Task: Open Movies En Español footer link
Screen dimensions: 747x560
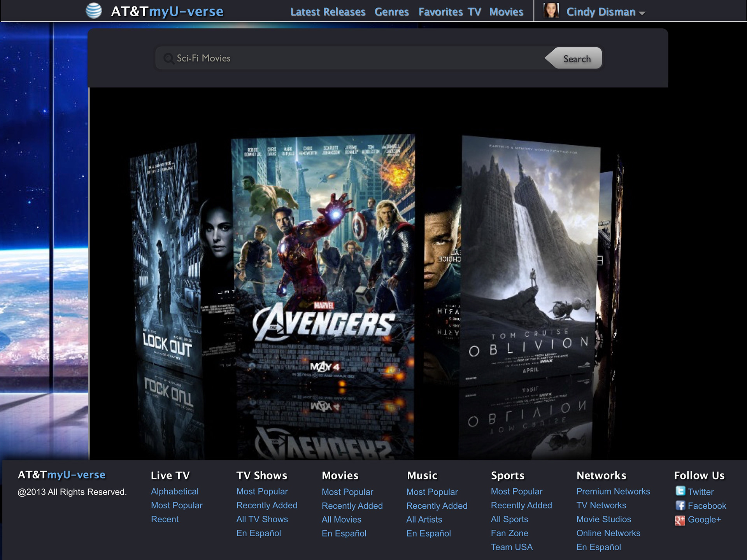Action: [344, 534]
